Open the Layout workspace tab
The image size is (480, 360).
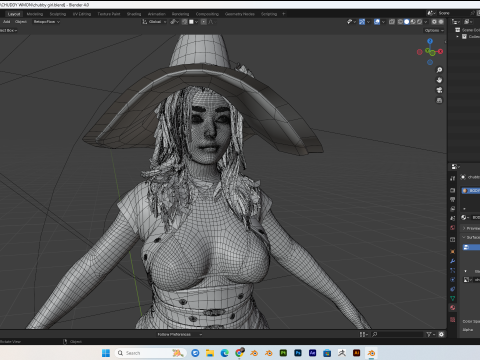pos(14,14)
